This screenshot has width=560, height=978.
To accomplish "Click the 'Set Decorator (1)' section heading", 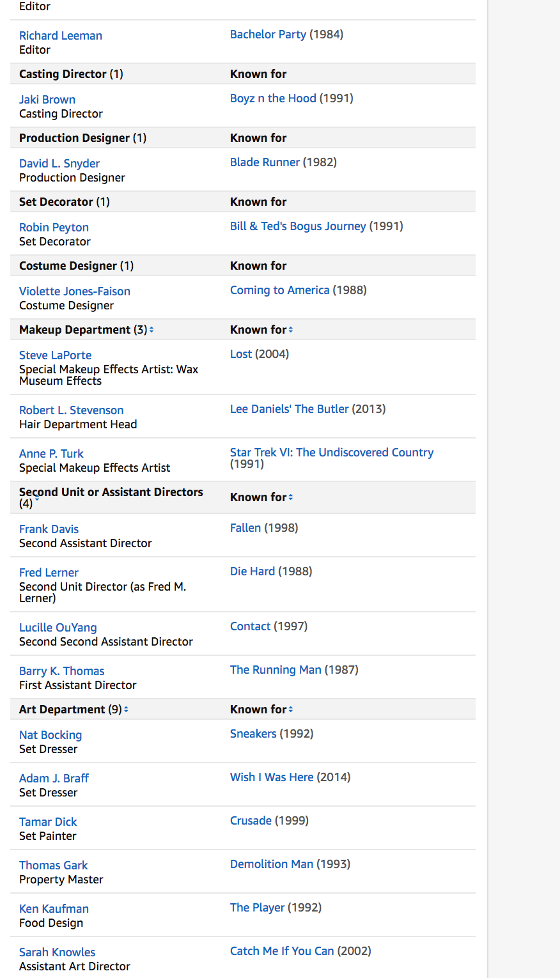I will pos(65,202).
